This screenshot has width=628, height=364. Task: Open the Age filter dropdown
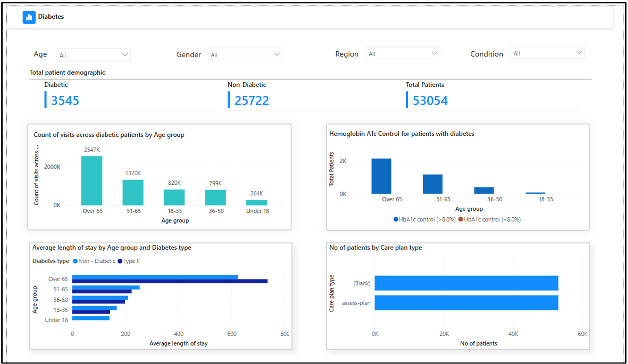point(94,55)
